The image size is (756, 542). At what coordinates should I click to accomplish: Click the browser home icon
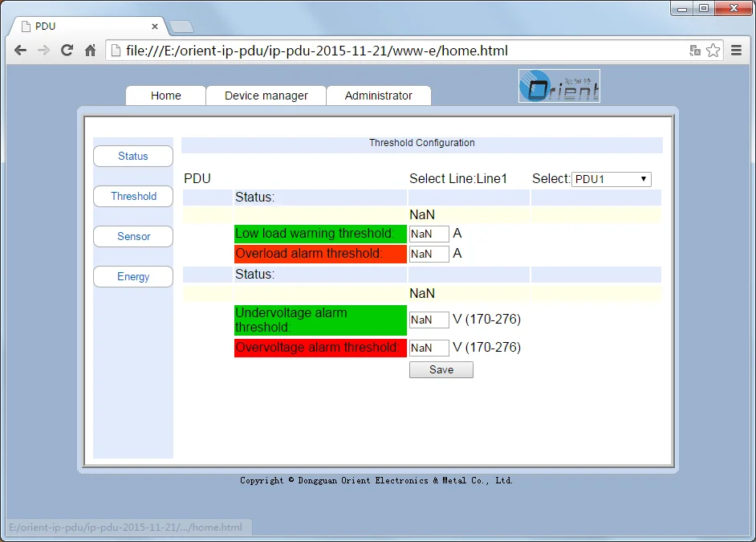[x=90, y=50]
